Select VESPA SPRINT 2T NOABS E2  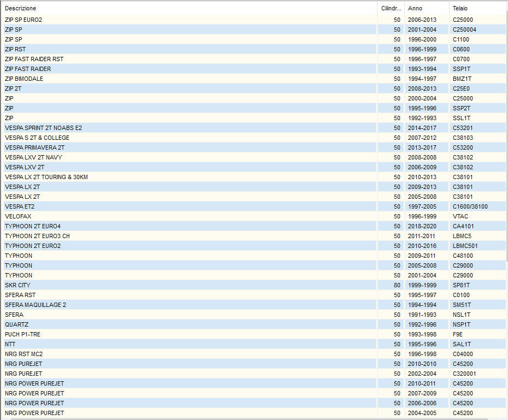coord(43,128)
